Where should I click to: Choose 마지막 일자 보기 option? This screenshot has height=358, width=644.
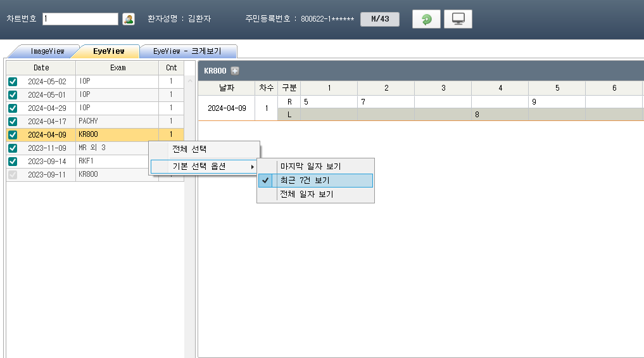tap(310, 167)
